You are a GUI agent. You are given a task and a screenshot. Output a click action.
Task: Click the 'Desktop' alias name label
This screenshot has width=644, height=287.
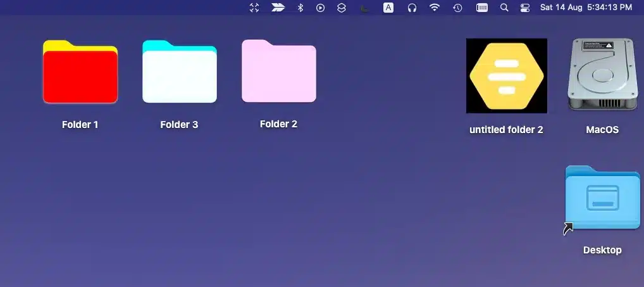(602, 250)
